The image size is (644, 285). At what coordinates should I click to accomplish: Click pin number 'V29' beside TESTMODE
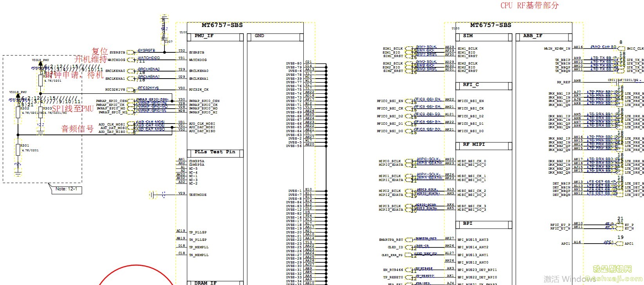182,193
